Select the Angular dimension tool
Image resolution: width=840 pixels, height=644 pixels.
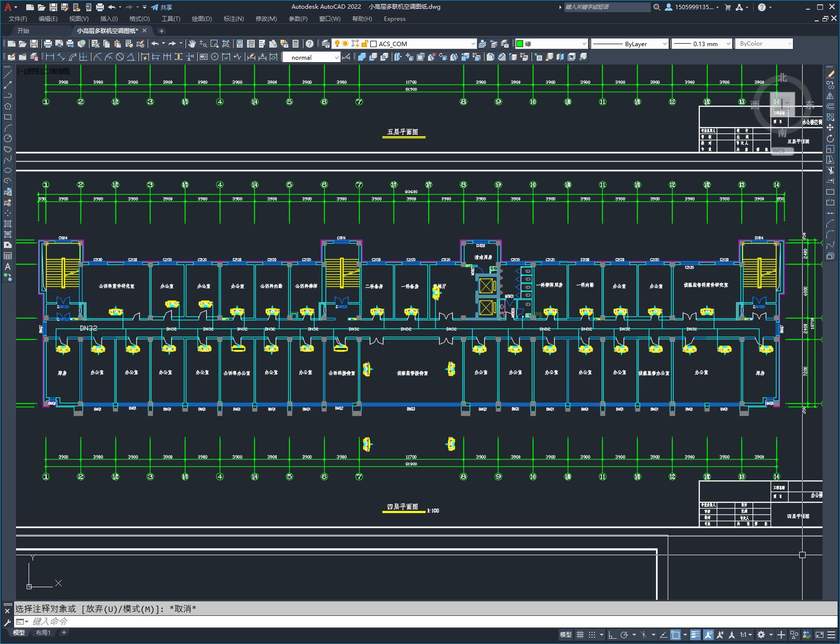pos(131,57)
